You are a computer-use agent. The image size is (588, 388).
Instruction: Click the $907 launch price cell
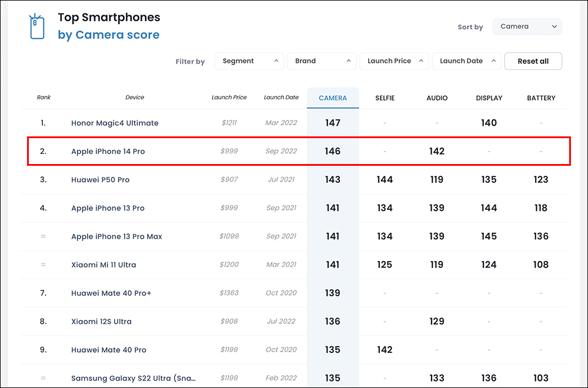coord(229,179)
